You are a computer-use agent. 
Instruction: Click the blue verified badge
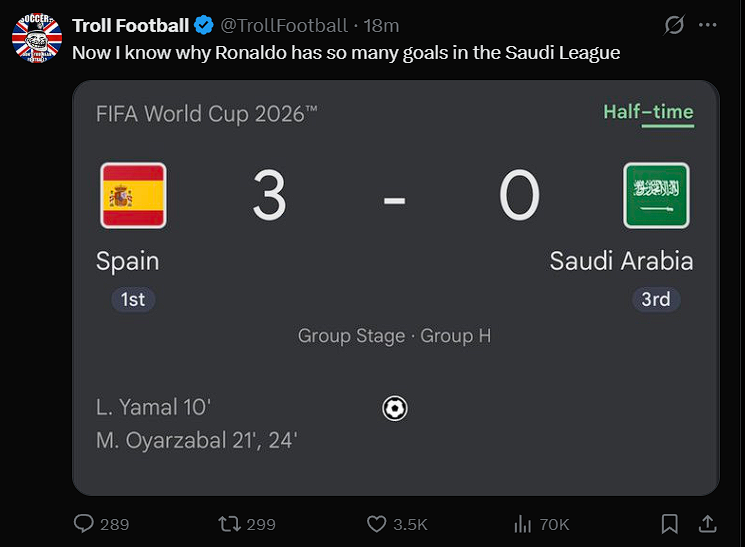pyautogui.click(x=204, y=25)
